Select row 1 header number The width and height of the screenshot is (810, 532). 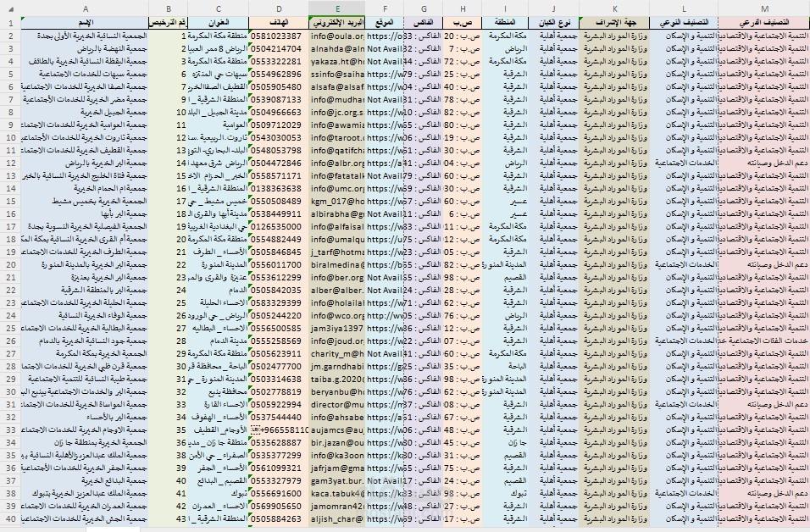[10, 23]
